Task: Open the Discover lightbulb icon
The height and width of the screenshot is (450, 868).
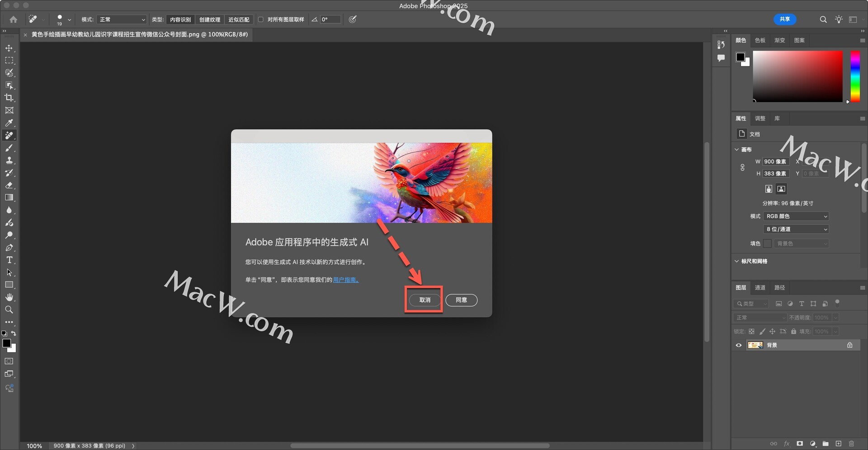Action: point(839,19)
